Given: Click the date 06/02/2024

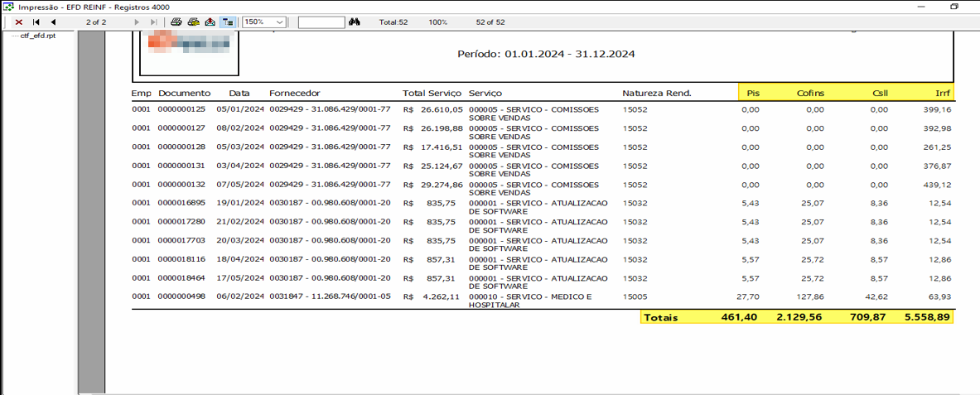Looking at the screenshot, I should point(240,296).
